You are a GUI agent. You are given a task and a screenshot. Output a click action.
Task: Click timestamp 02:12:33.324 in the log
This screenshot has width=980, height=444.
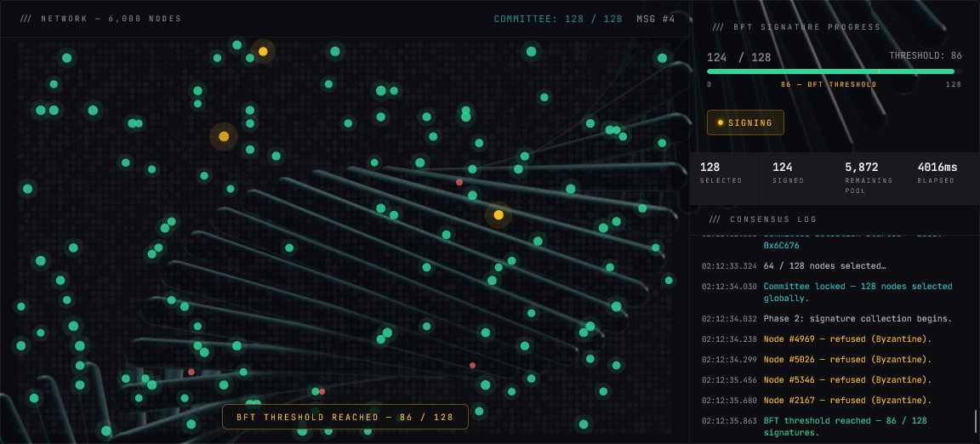729,266
